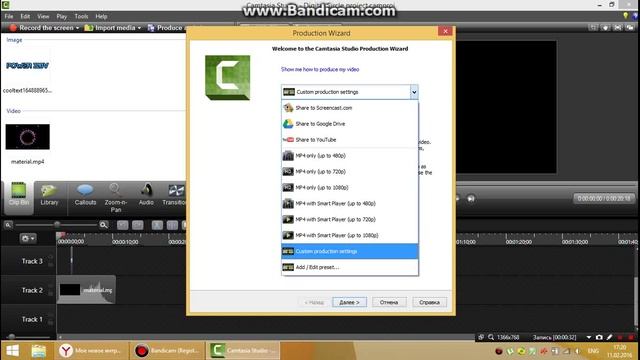This screenshot has width=640, height=360.
Task: Select MP4 only (up to 1080p)
Action: tap(350, 187)
